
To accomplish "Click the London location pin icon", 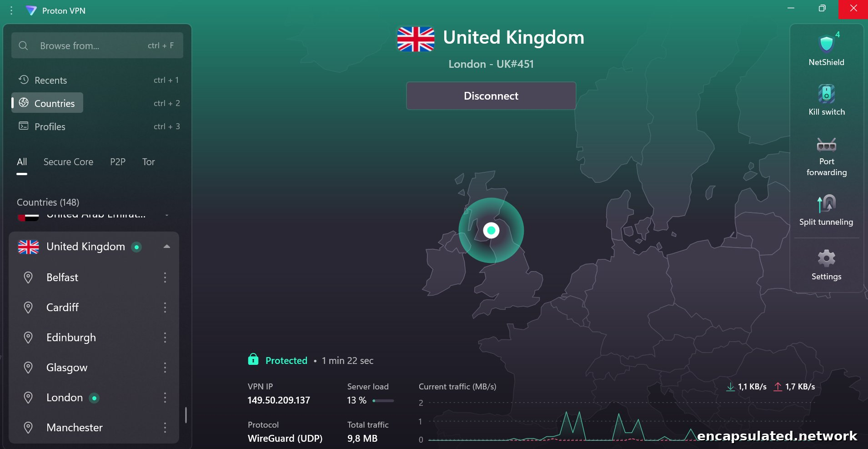I will coord(28,398).
